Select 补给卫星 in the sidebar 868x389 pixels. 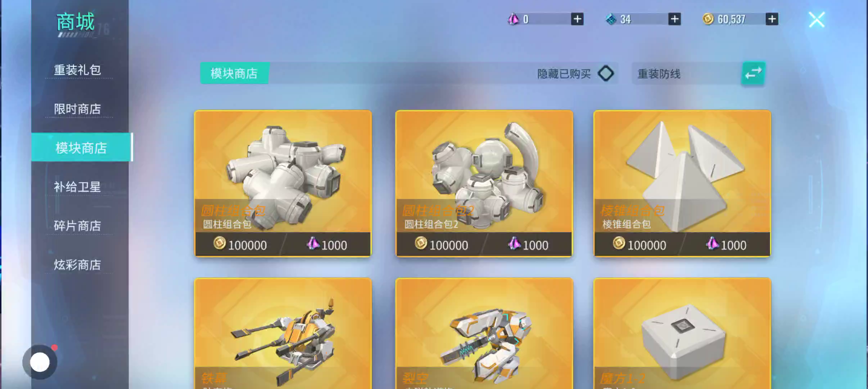[77, 187]
